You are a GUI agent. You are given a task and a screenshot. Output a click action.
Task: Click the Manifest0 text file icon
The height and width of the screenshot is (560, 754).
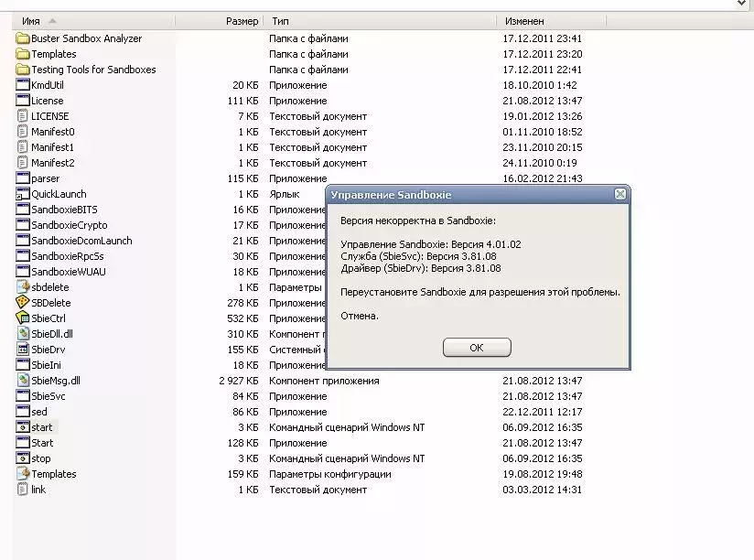click(x=23, y=132)
